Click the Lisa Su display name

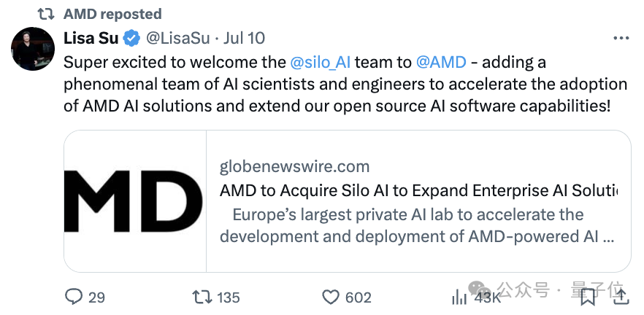click(x=91, y=38)
